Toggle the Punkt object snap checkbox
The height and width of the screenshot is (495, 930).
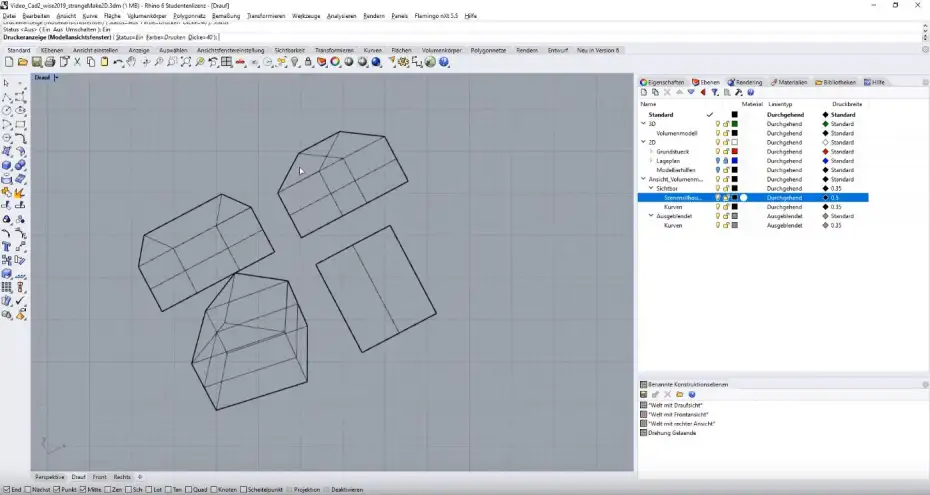tap(57, 490)
